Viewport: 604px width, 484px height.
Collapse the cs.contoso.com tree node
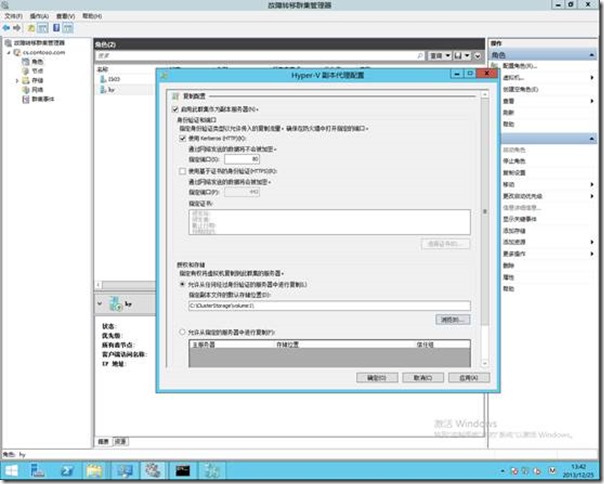point(8,52)
